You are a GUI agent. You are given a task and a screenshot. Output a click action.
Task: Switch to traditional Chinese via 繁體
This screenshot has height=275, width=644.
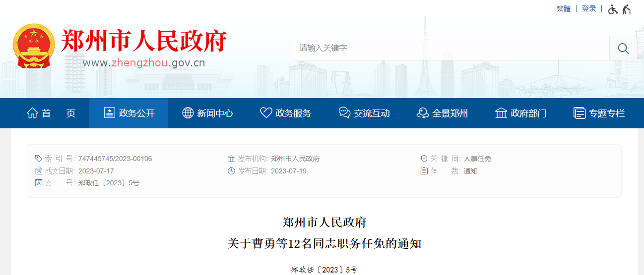tap(564, 8)
